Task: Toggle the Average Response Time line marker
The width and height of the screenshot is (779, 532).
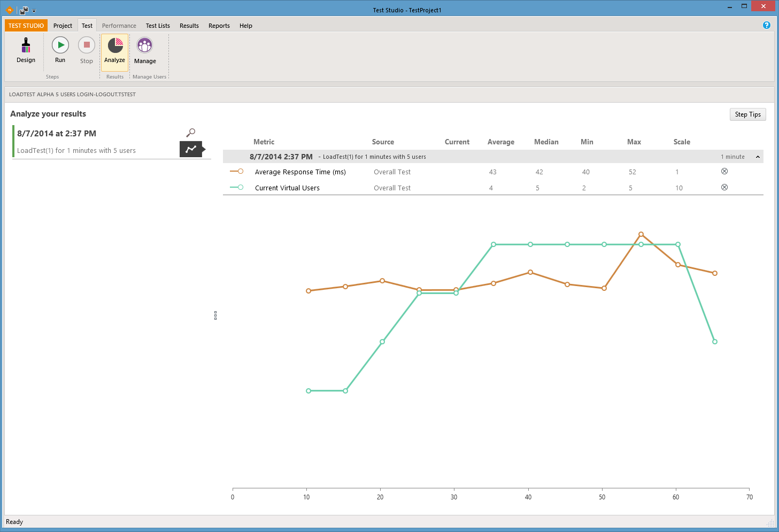Action: 236,171
